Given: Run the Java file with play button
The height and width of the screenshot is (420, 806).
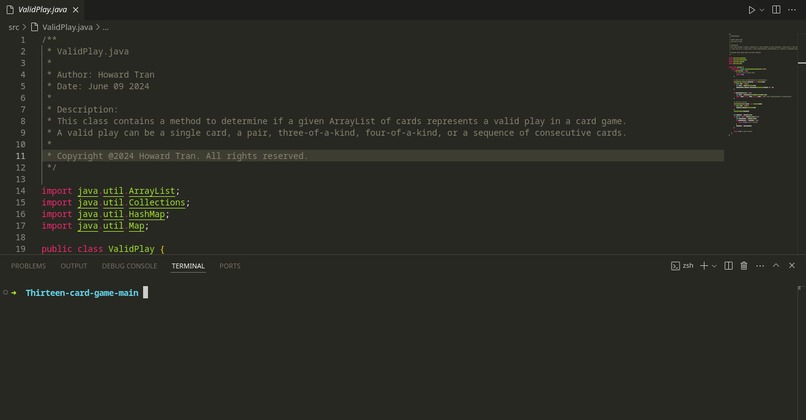Looking at the screenshot, I should point(752,10).
